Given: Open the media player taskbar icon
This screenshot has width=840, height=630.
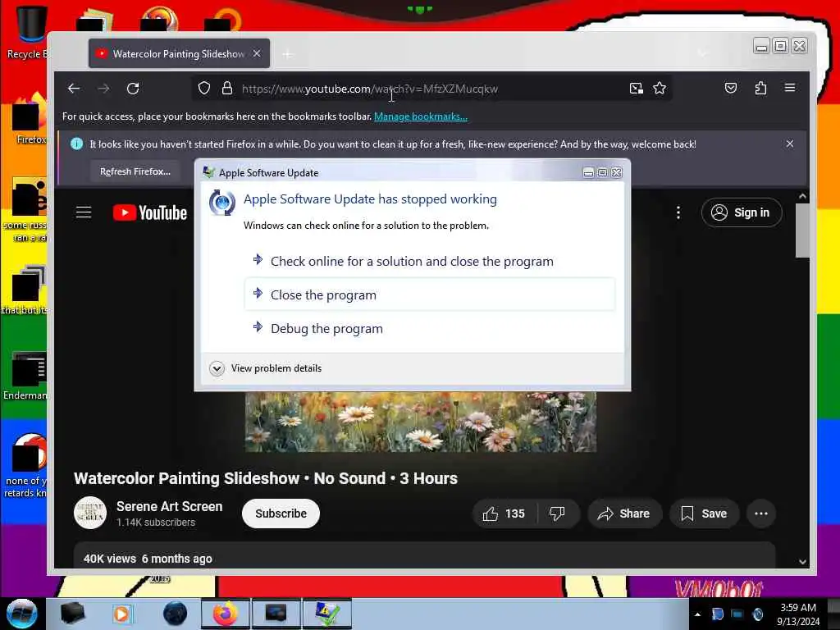Looking at the screenshot, I should click(x=122, y=614).
